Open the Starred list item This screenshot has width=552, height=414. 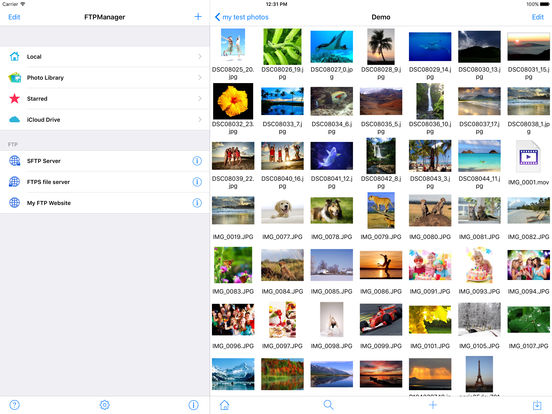[105, 99]
